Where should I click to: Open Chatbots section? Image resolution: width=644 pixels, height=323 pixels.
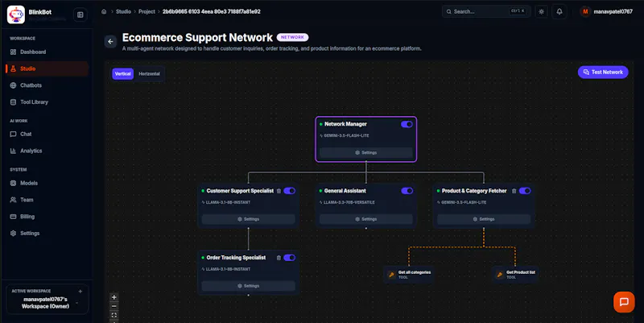47,85
